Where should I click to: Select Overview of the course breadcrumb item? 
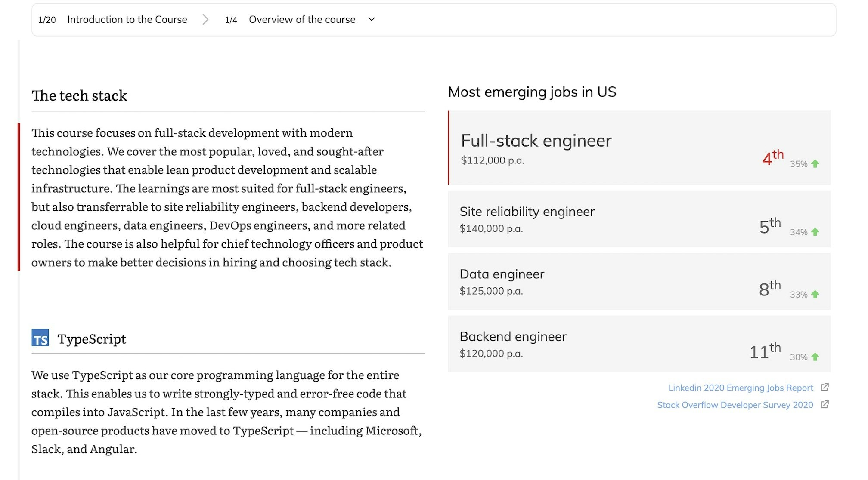302,20
